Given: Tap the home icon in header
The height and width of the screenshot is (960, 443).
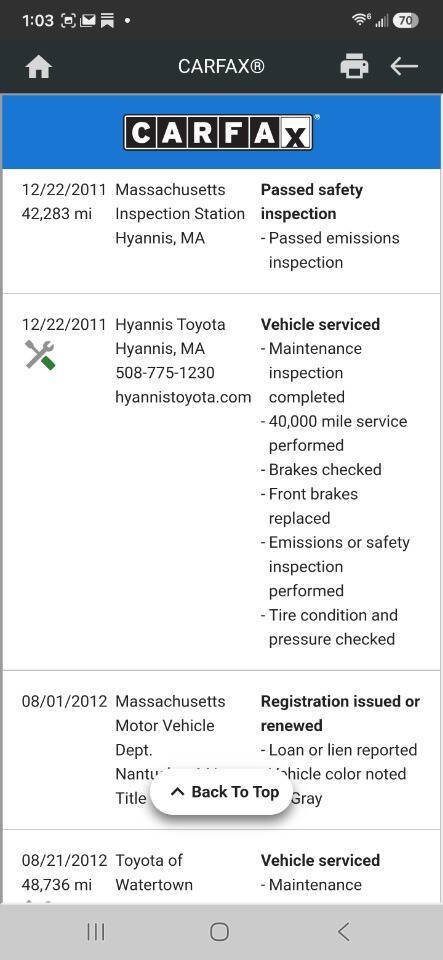Looking at the screenshot, I should coord(39,66).
